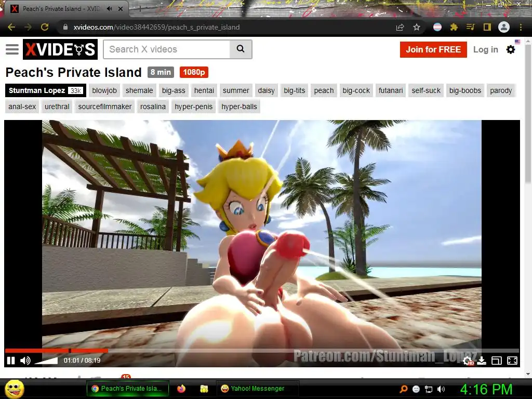Mute the tab with its speaker icon

pyautogui.click(x=109, y=9)
